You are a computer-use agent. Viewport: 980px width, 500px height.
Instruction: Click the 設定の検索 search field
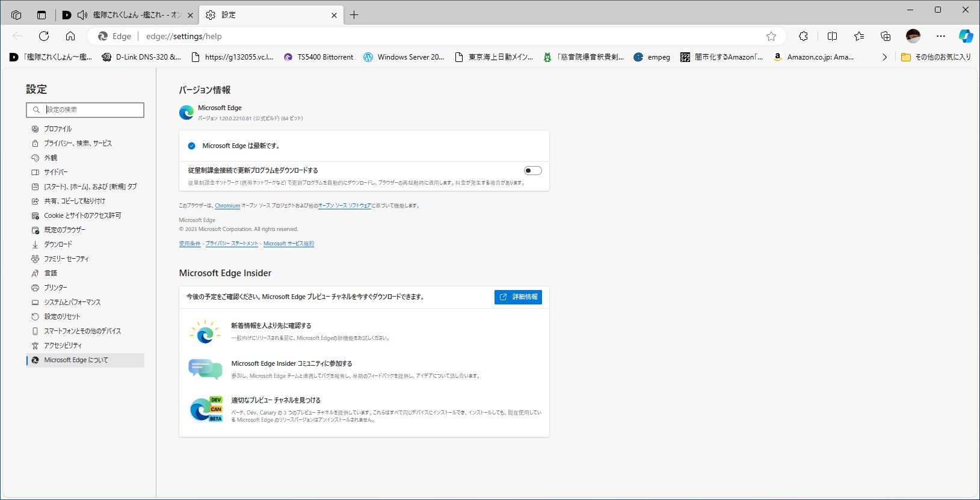(x=85, y=110)
